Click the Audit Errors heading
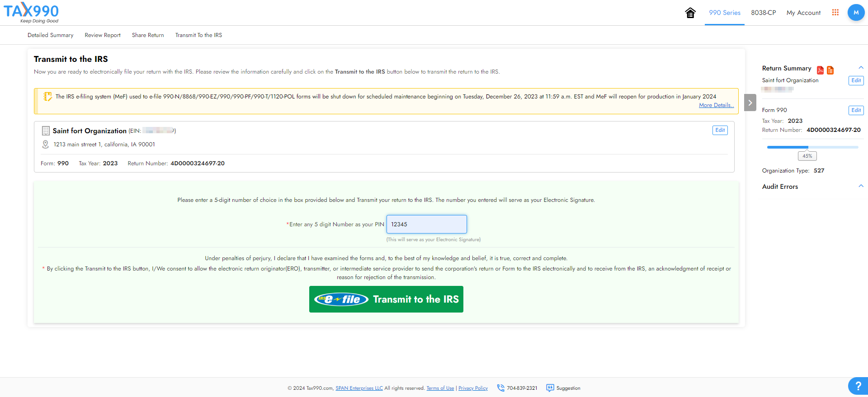Screen dimensions: 868x397 780,187
